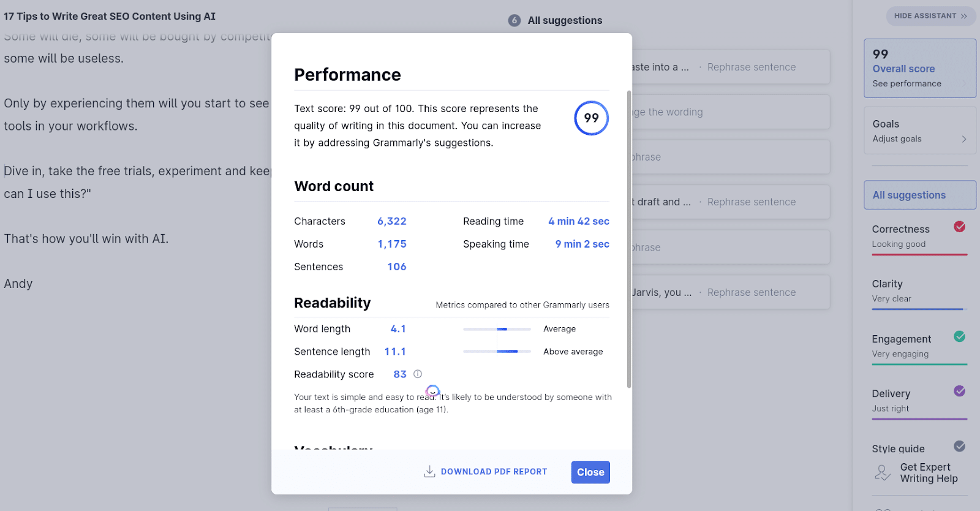Click Rephrase sentence next to the Jarvis suggestion
Screen dimensions: 980x511
coord(751,292)
